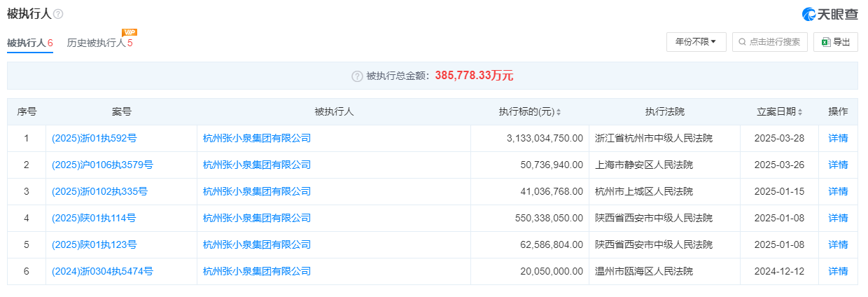
Task: Click the VIP badge above 历史被执行人
Action: pos(129,32)
